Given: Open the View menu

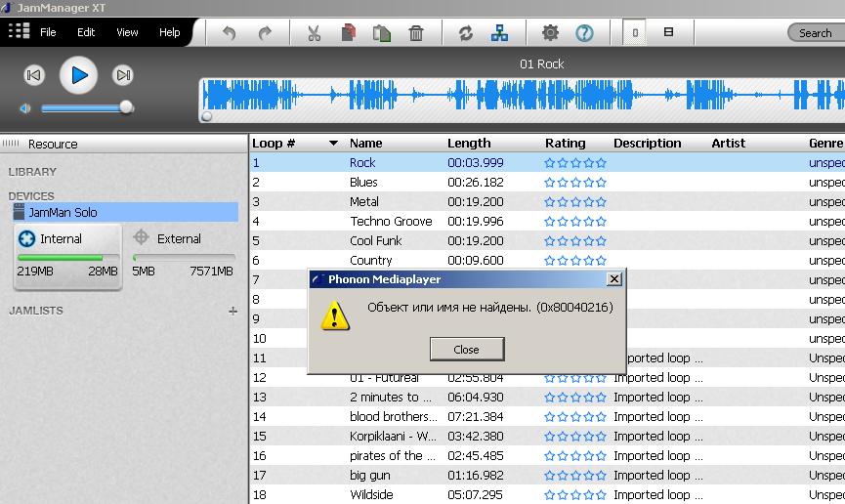Looking at the screenshot, I should point(127,32).
